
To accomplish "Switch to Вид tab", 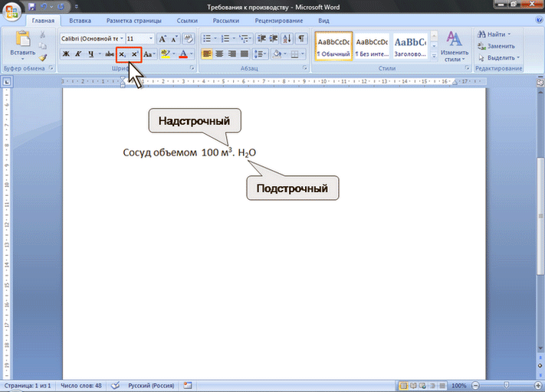I will click(323, 21).
